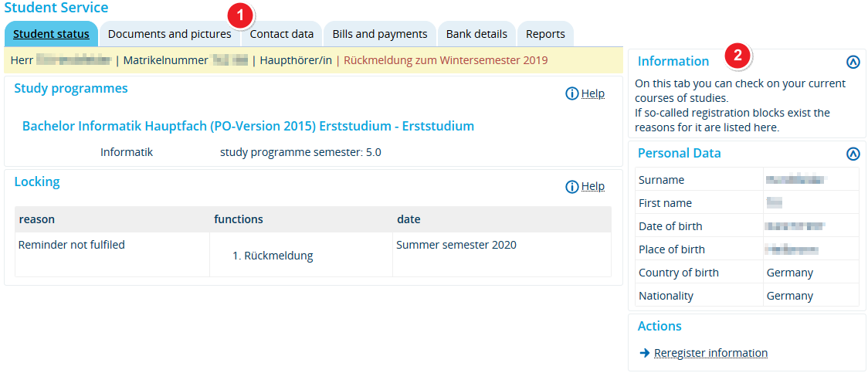The height and width of the screenshot is (373, 868).
Task: Open the Contact data tab
Action: tap(282, 34)
